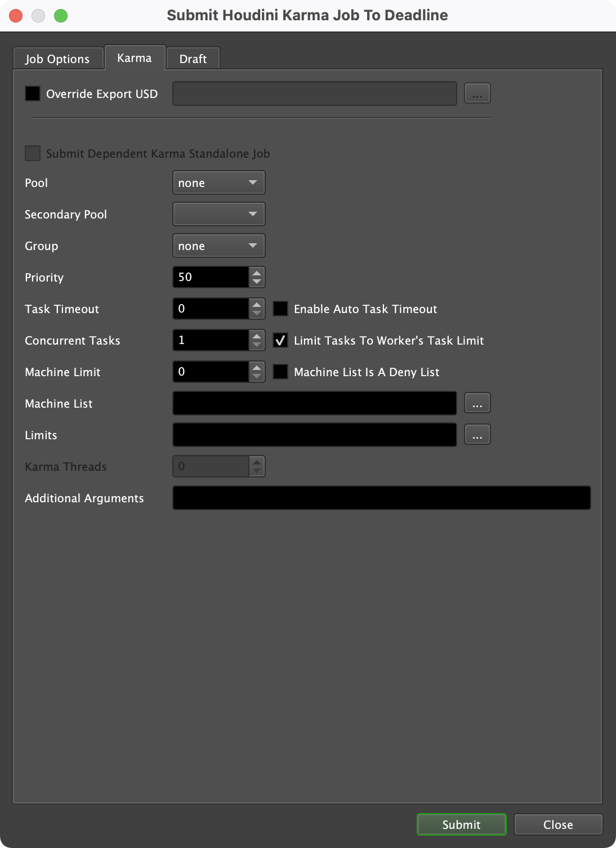This screenshot has height=848, width=616.
Task: Open the Secondary Pool dropdown
Action: (x=218, y=214)
